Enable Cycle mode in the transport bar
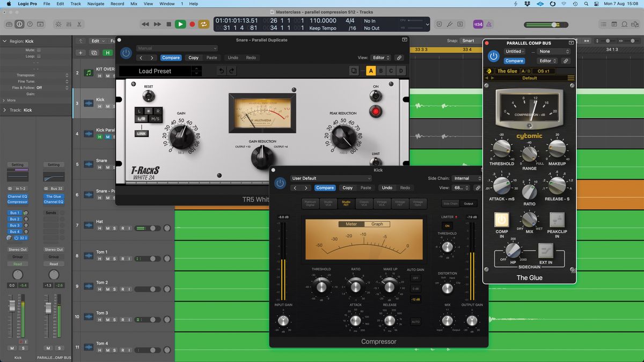Image resolution: width=644 pixels, height=362 pixels. pos(203,24)
